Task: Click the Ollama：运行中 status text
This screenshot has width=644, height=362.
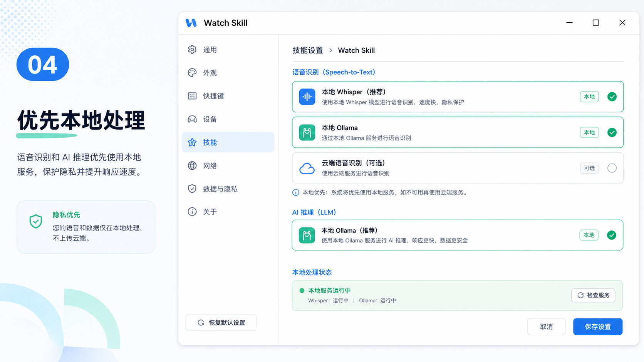Action: [377, 300]
